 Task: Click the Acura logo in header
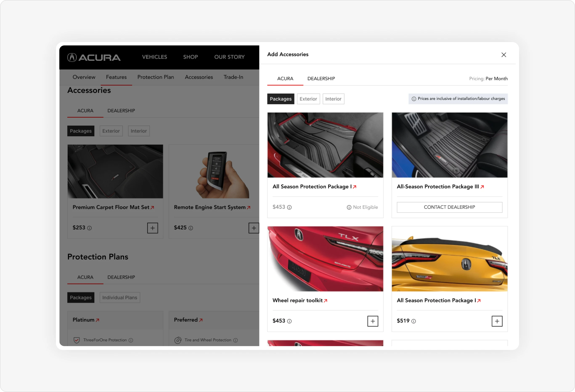click(x=94, y=57)
